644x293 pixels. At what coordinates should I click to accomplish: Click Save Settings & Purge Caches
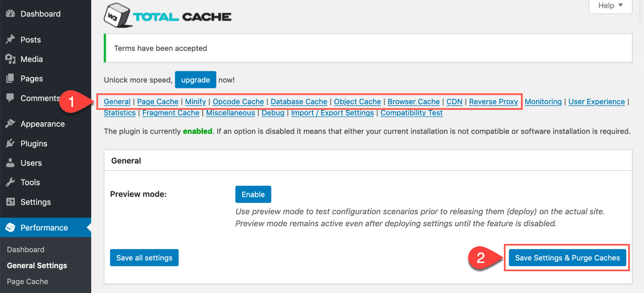567,257
